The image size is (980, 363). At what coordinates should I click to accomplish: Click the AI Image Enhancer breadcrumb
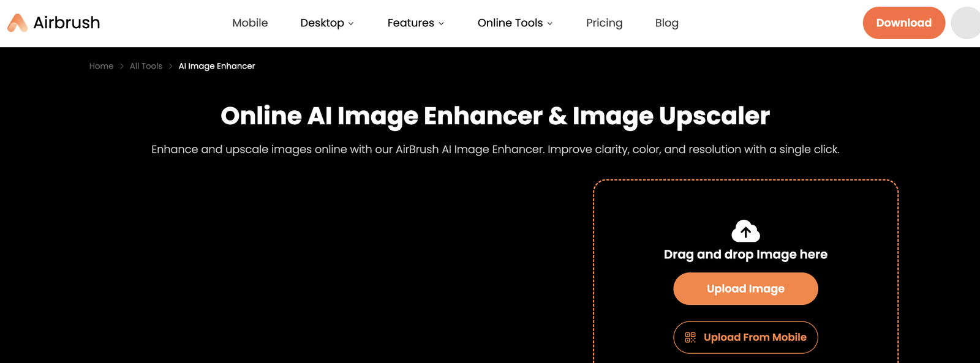click(x=217, y=66)
